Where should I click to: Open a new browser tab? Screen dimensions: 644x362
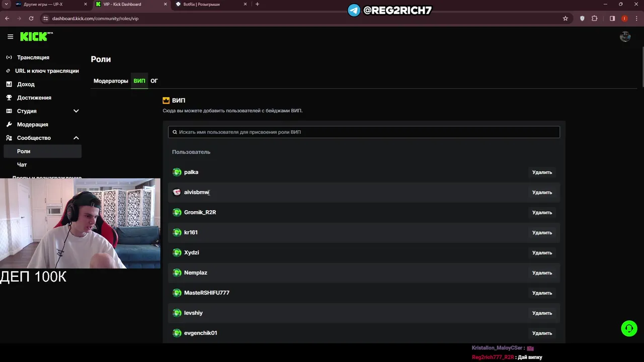point(257,4)
